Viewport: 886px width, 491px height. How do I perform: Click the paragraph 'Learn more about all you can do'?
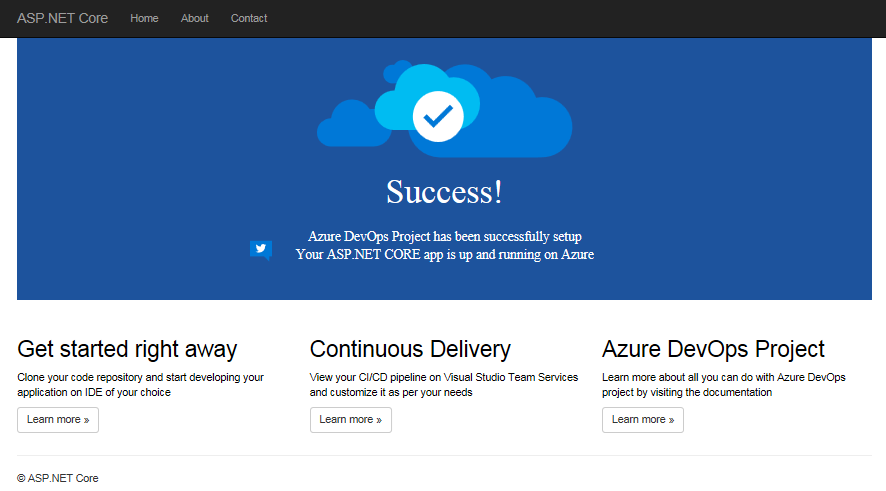723,385
